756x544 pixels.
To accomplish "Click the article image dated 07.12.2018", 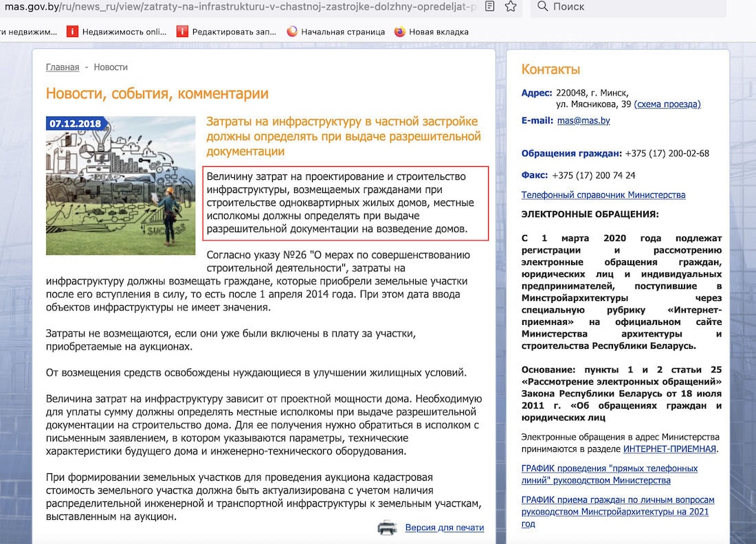I will (120, 185).
